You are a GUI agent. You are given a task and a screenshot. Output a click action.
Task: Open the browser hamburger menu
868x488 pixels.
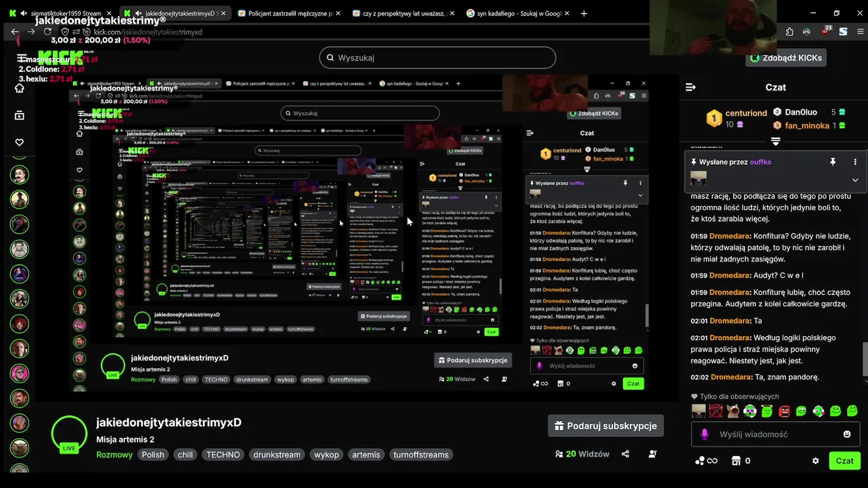[x=860, y=32]
